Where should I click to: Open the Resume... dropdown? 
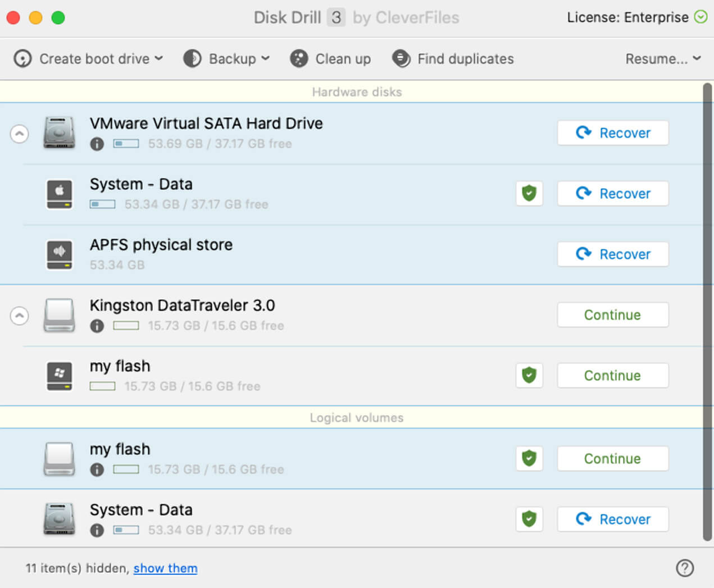click(663, 58)
